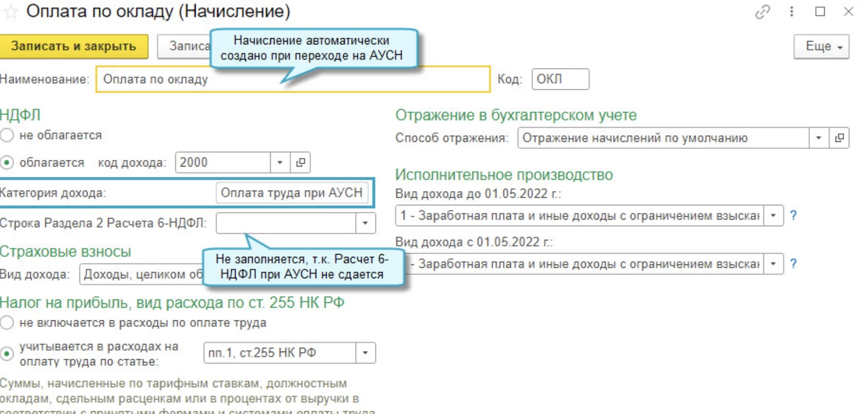Viewport: 868px width, 414px height.
Task: Expand the код дохода dropdown list
Action: pyautogui.click(x=279, y=163)
